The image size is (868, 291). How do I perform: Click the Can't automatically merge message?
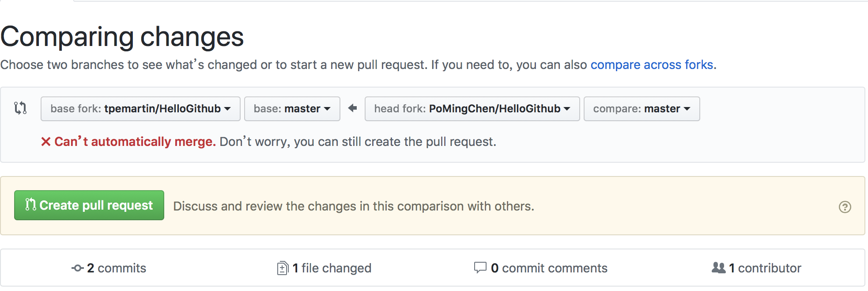point(135,142)
